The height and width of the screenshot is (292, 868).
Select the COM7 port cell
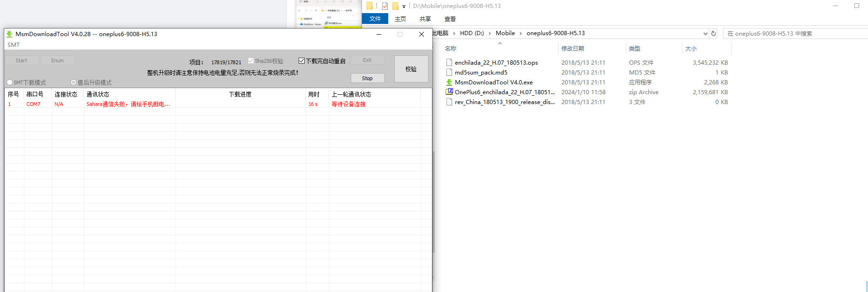33,104
